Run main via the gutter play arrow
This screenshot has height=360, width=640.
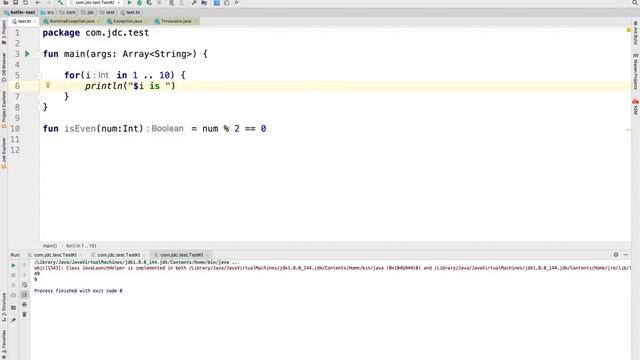tap(27, 53)
